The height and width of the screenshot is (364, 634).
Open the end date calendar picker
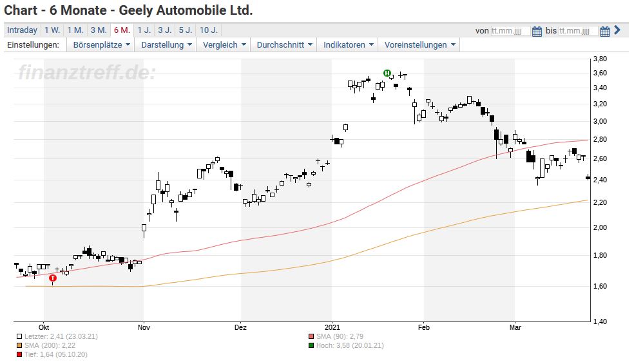point(604,31)
